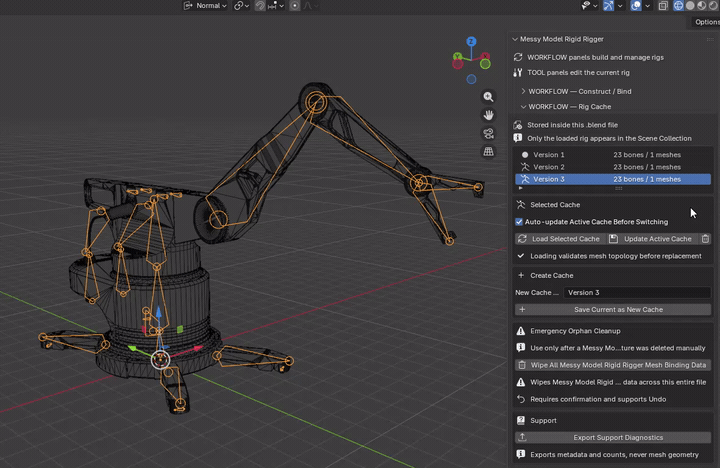Delete selected cache with trash icon

pos(705,239)
